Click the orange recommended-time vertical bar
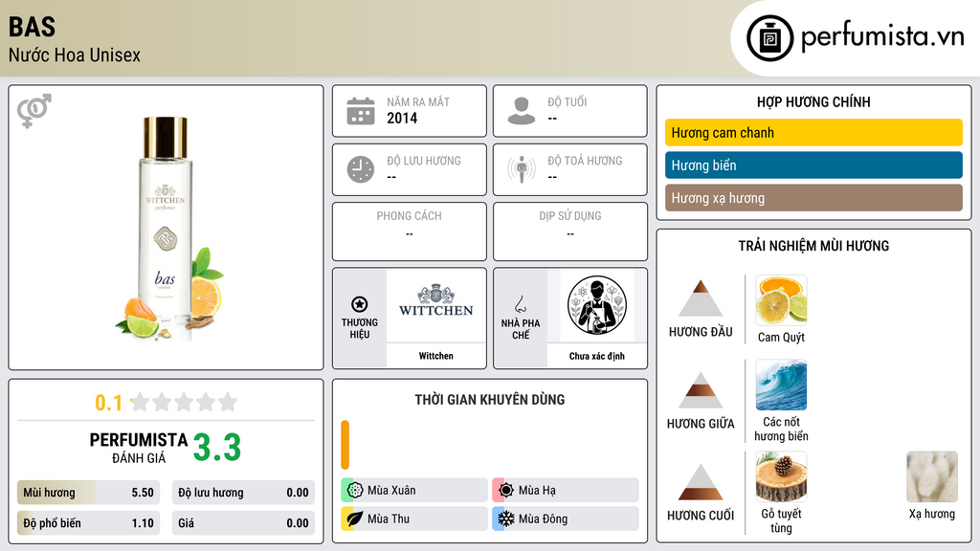980x551 pixels. (x=345, y=445)
